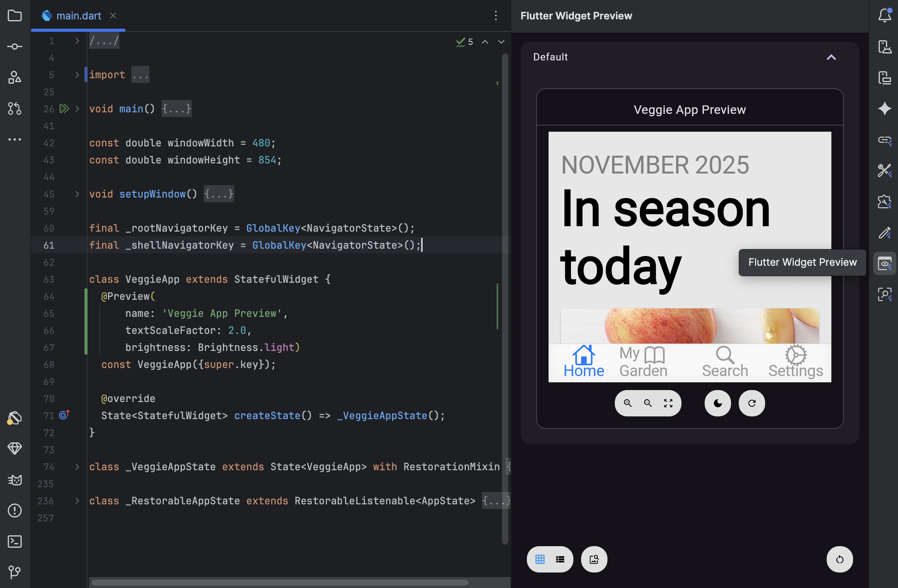Run main() using the gutter run icon

coord(64,109)
